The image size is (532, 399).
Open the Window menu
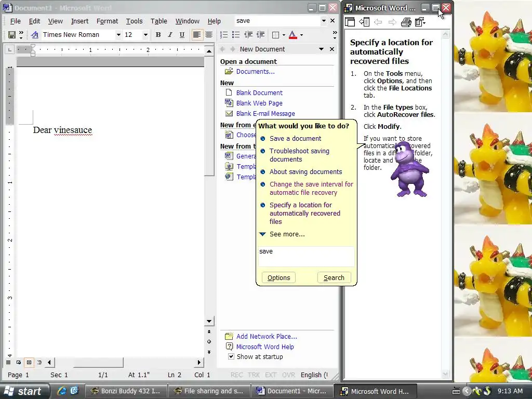pos(187,21)
